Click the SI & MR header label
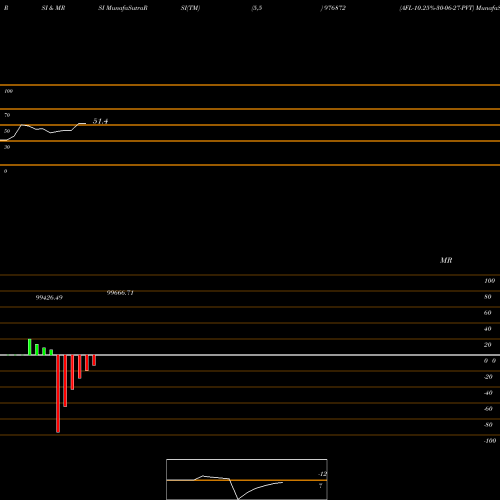The width and height of the screenshot is (500, 500). coord(53,8)
